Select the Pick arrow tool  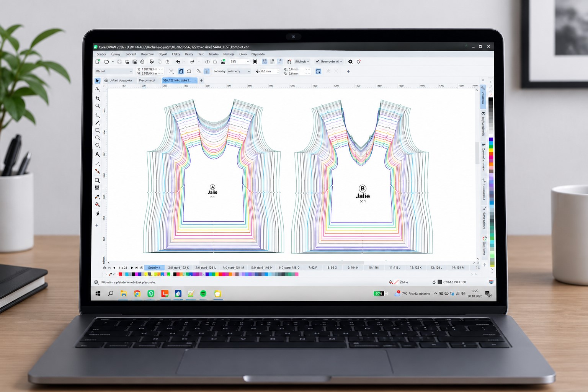pos(98,81)
